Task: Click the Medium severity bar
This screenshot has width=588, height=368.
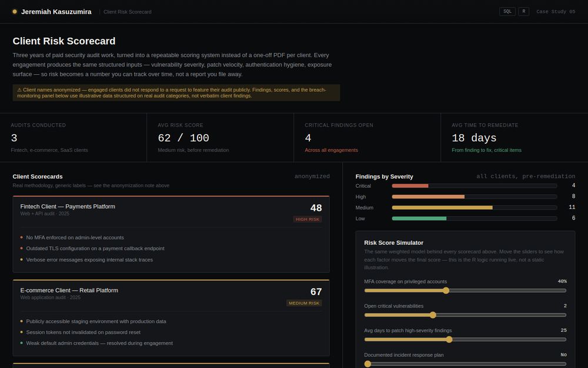Action: [475, 208]
